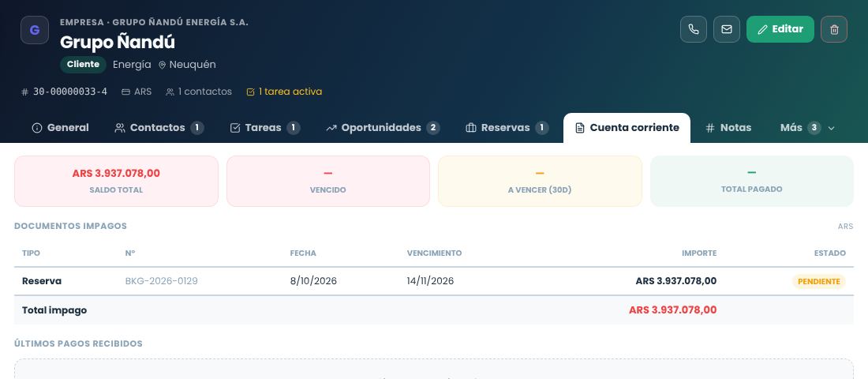This screenshot has width=868, height=379.
Task: Click the Tipo column header
Action: [x=31, y=253]
